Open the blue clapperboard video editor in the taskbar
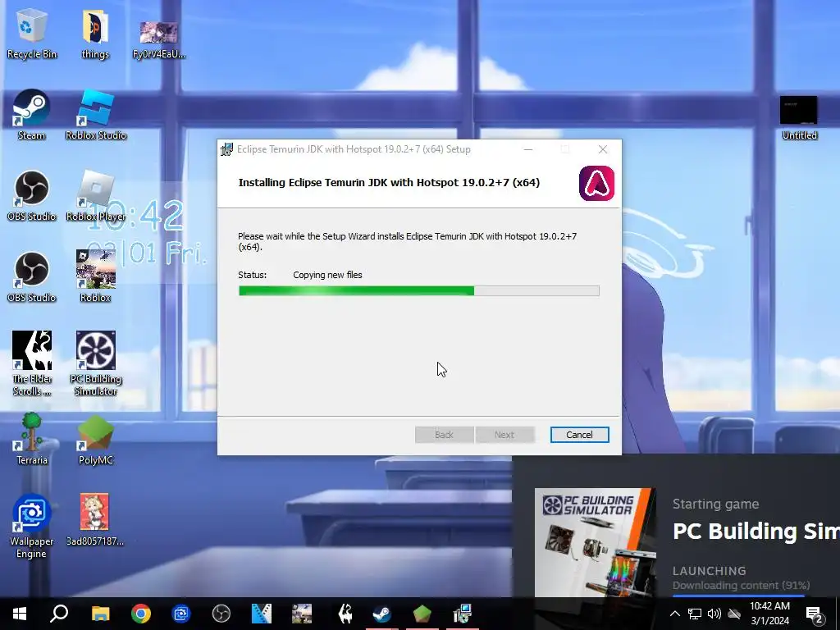Image resolution: width=840 pixels, height=630 pixels. pyautogui.click(x=262, y=614)
